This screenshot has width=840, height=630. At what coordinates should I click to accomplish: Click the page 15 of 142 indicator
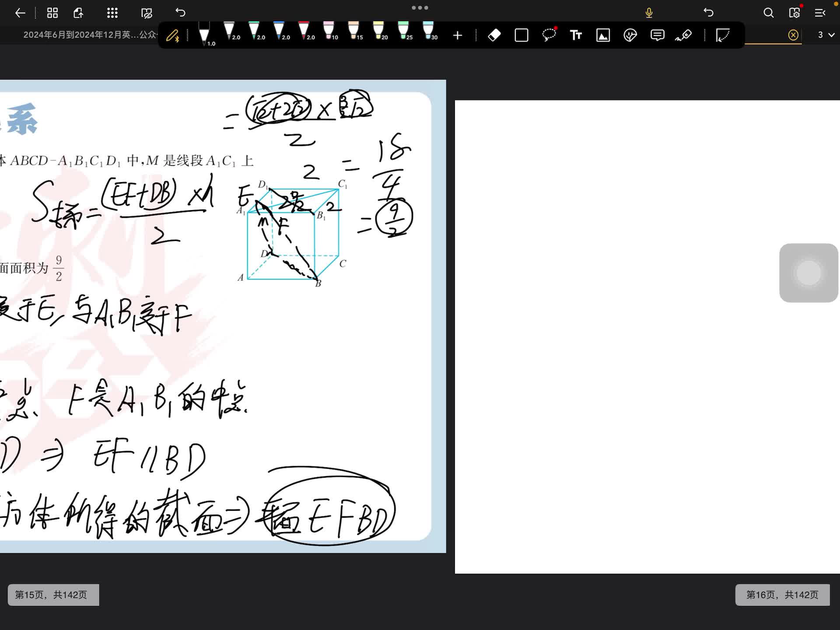(53, 595)
